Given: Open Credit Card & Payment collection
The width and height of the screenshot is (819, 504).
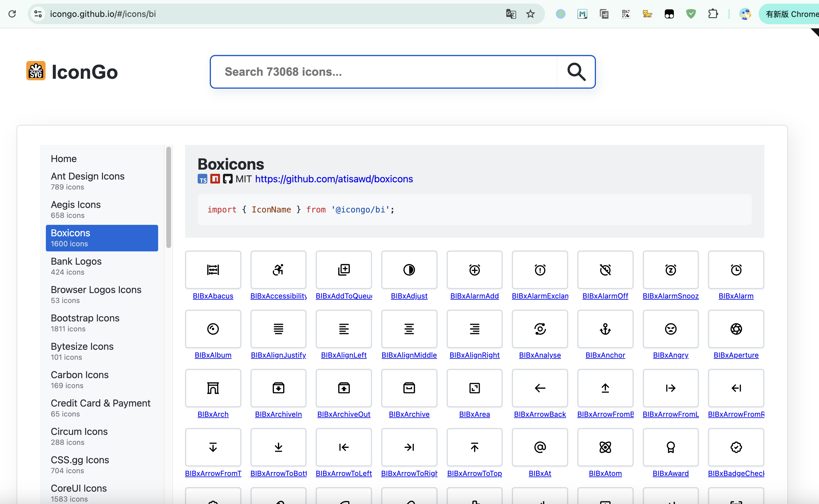Looking at the screenshot, I should pos(102,408).
